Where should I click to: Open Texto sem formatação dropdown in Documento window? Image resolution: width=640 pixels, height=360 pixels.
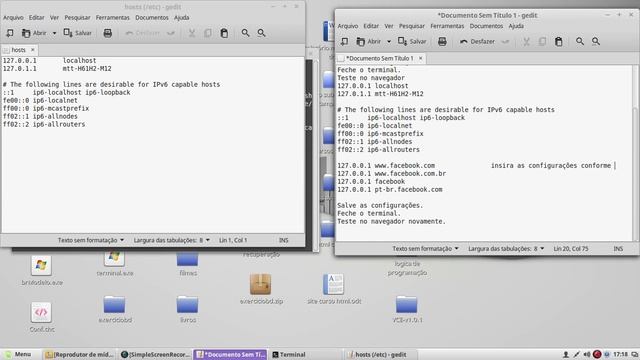[x=425, y=248]
